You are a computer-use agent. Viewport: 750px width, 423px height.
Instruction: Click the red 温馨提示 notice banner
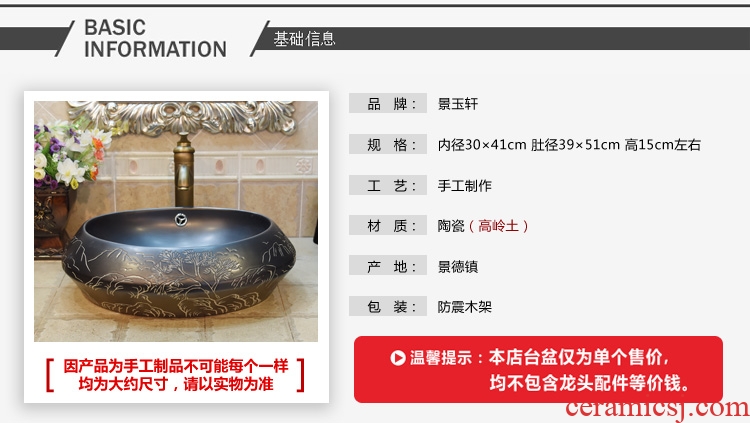click(x=538, y=369)
